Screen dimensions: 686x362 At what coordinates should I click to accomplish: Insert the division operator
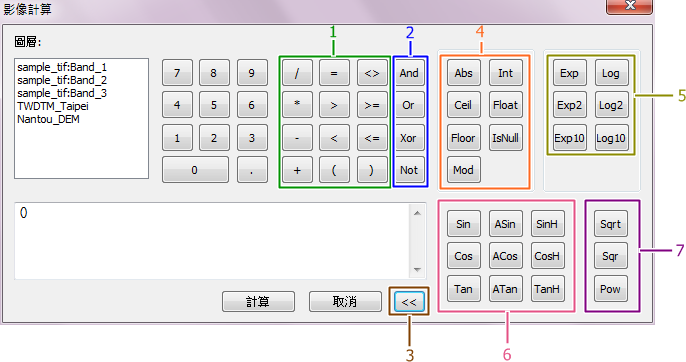pyautogui.click(x=297, y=73)
